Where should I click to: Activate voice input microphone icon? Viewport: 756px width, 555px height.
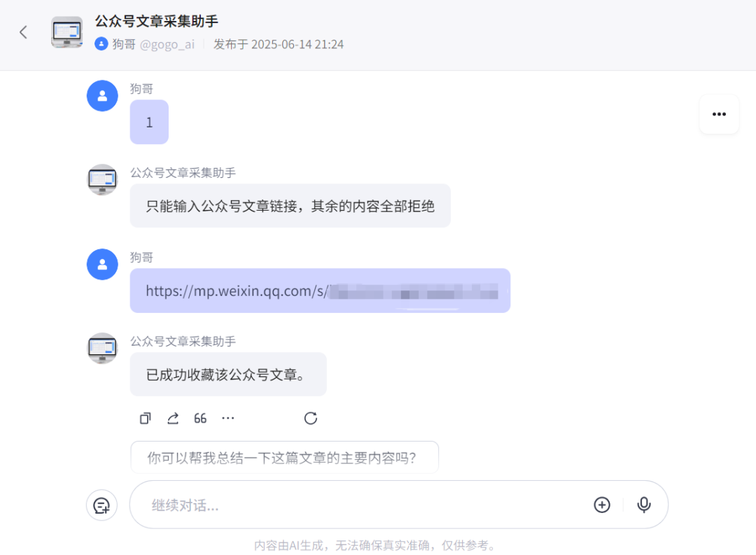click(x=644, y=505)
